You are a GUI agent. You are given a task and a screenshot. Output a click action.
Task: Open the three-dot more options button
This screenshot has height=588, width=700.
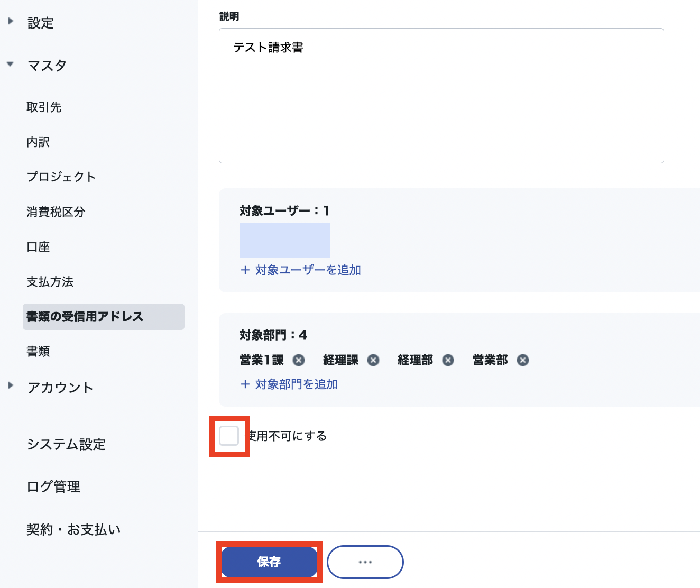point(365,562)
